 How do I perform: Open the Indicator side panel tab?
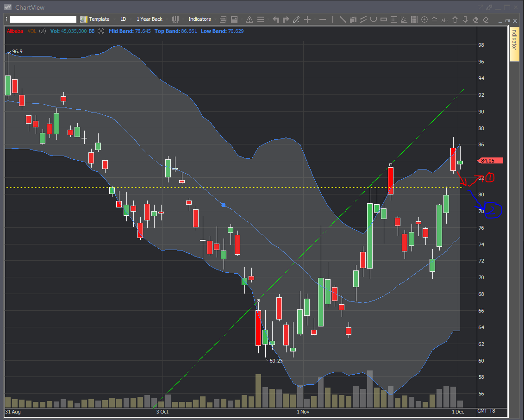(x=514, y=43)
